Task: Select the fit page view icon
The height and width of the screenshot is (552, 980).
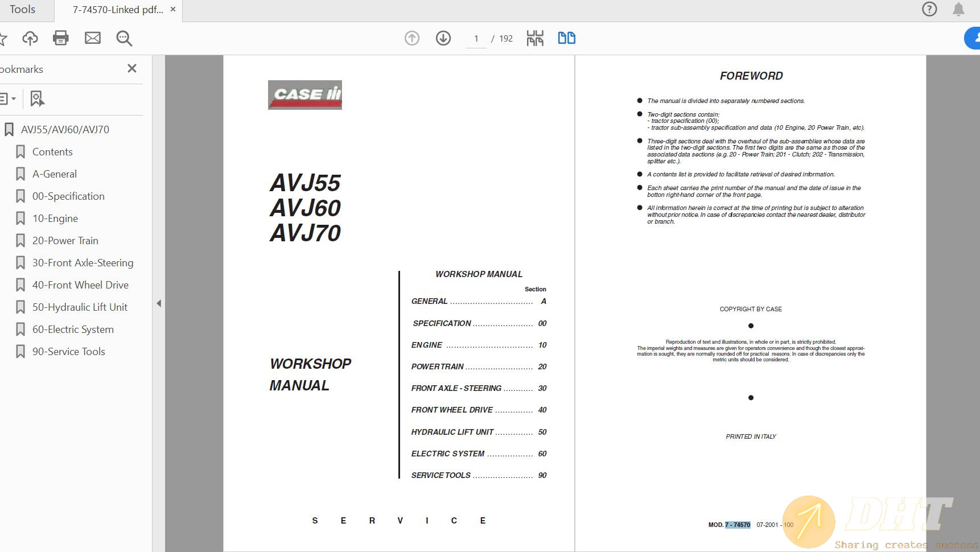Action: (535, 38)
